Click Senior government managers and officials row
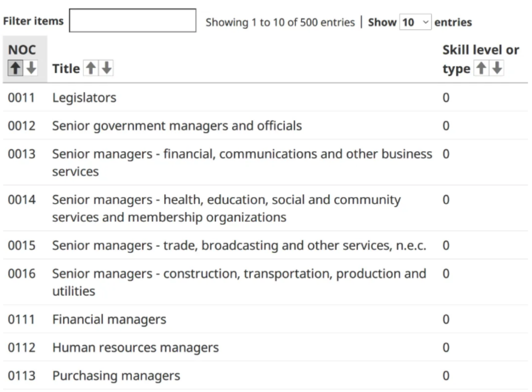The image size is (532, 392). pos(177,126)
